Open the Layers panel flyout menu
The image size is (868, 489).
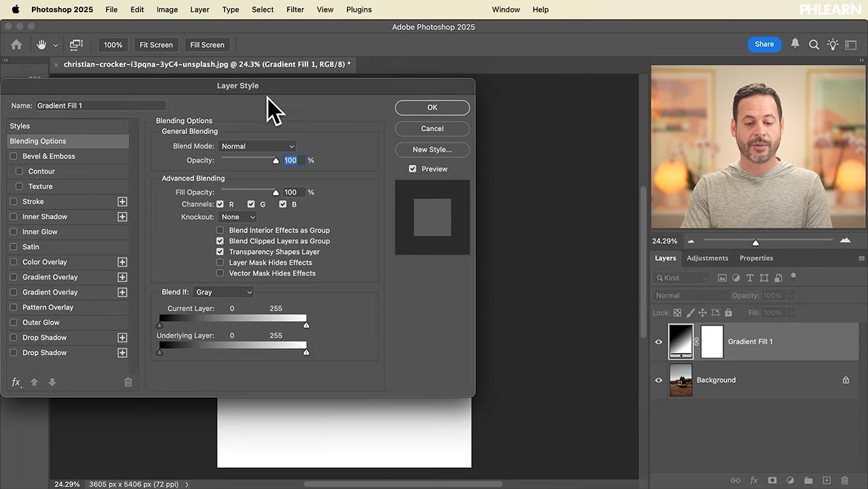coord(861,258)
